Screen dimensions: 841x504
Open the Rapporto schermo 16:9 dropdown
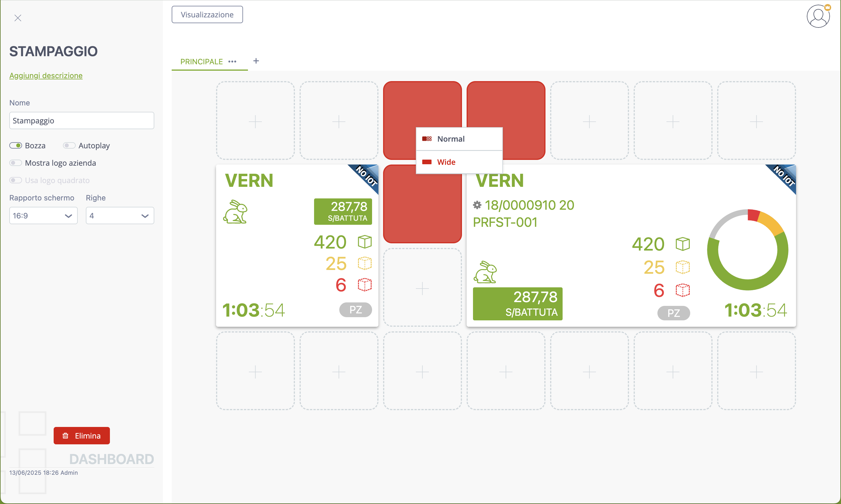click(x=43, y=216)
